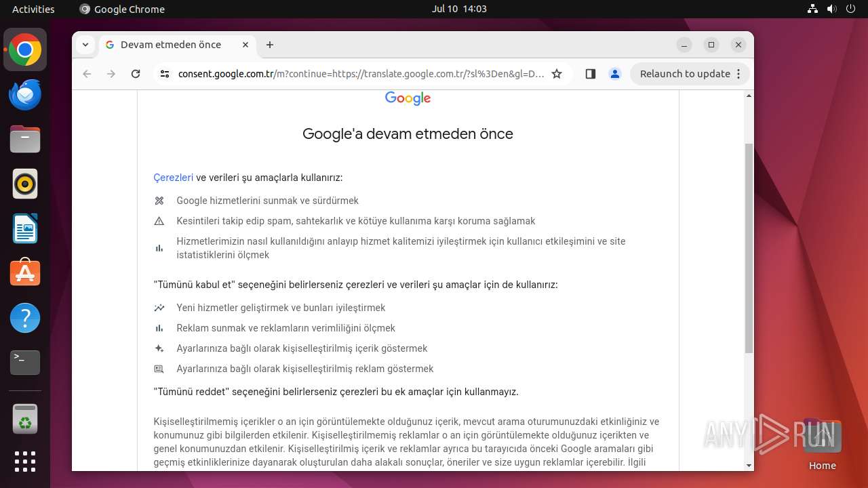Screen dimensions: 868x488
Task: Go back in Chrome
Action: (87, 74)
